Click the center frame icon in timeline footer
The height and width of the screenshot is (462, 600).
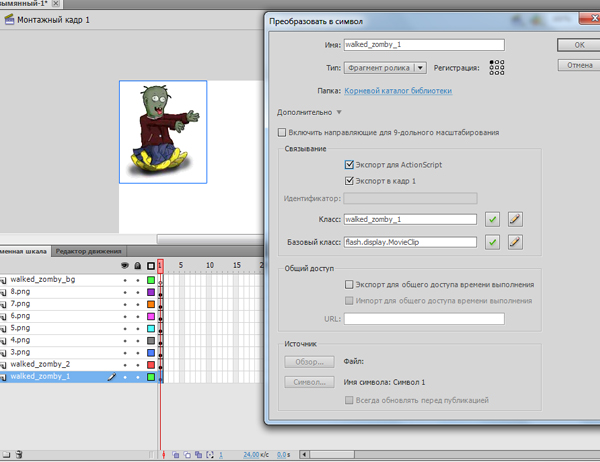coord(164,455)
